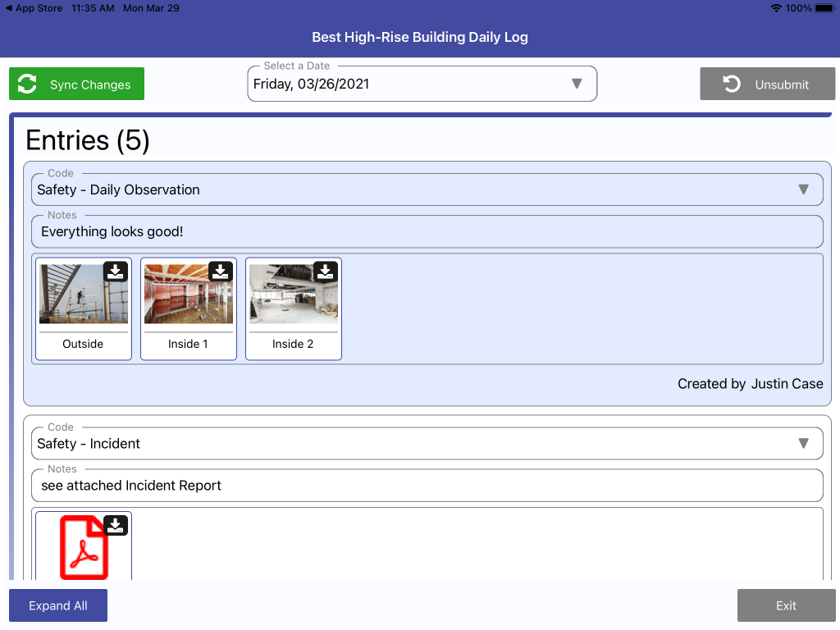Check the Wi-Fi status icon
The image size is (840, 630).
point(776,8)
